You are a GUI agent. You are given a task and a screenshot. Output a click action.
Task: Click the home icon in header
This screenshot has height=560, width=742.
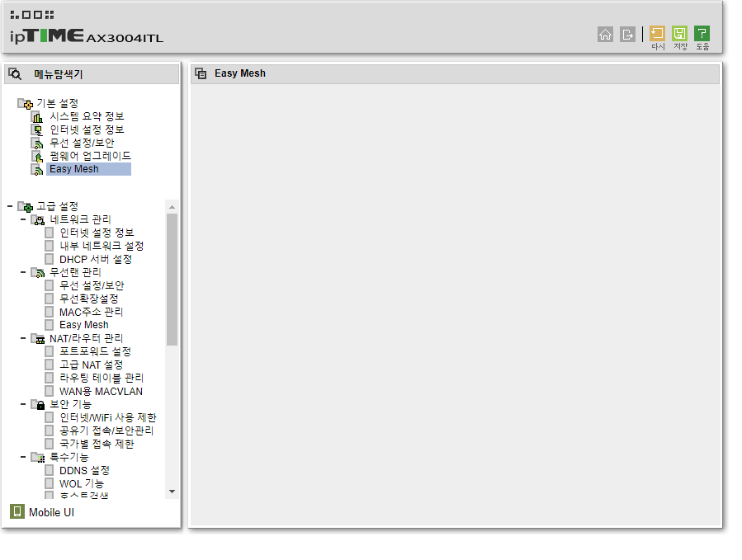coord(605,34)
